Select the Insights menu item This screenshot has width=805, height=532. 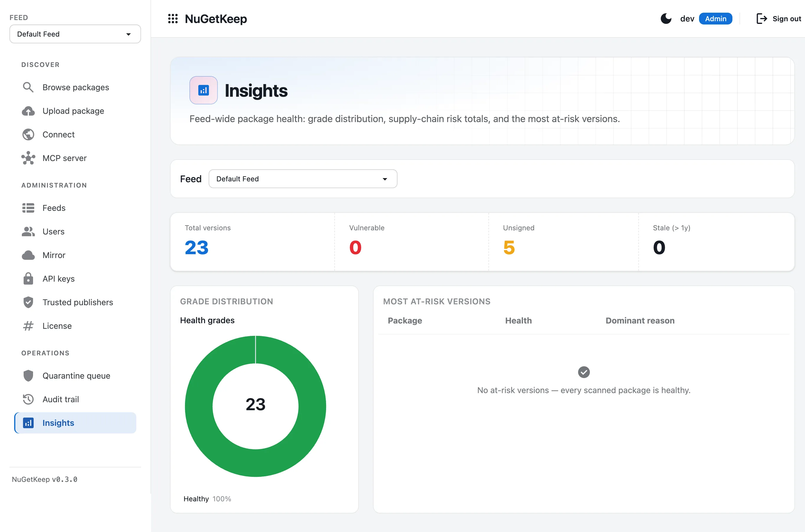[x=75, y=423]
